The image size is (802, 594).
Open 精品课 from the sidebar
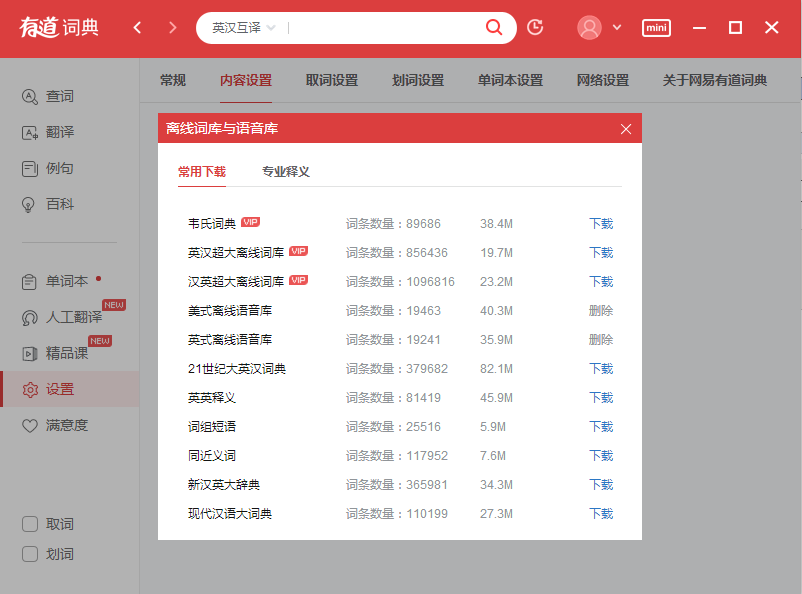point(66,353)
